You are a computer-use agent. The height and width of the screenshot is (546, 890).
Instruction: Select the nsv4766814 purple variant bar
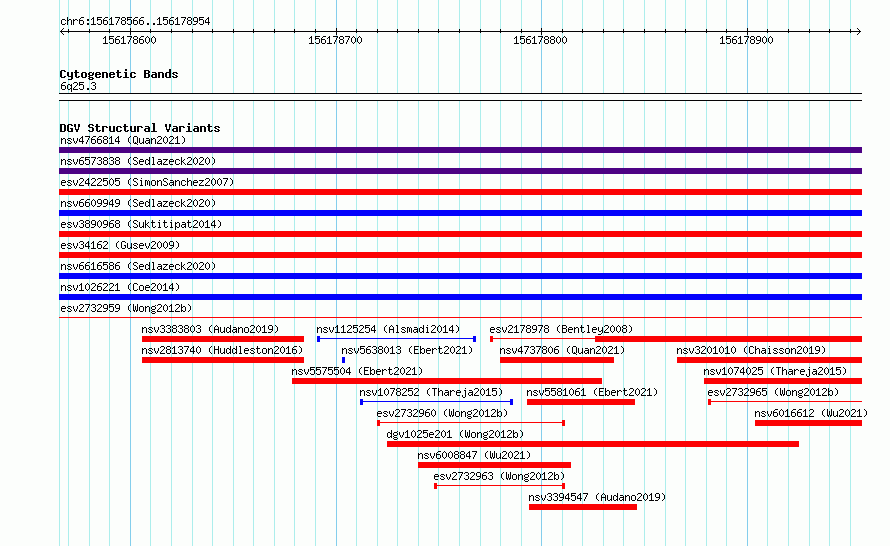[x=460, y=150]
